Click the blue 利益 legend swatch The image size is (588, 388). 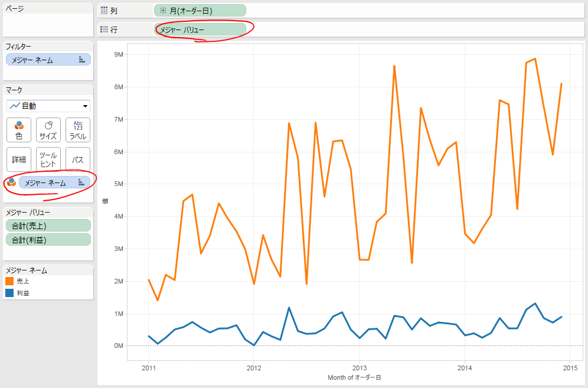coord(9,293)
